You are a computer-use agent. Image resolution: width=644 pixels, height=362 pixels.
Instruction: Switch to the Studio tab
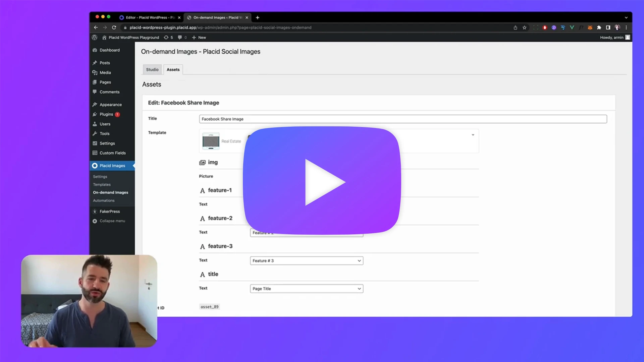click(x=152, y=70)
